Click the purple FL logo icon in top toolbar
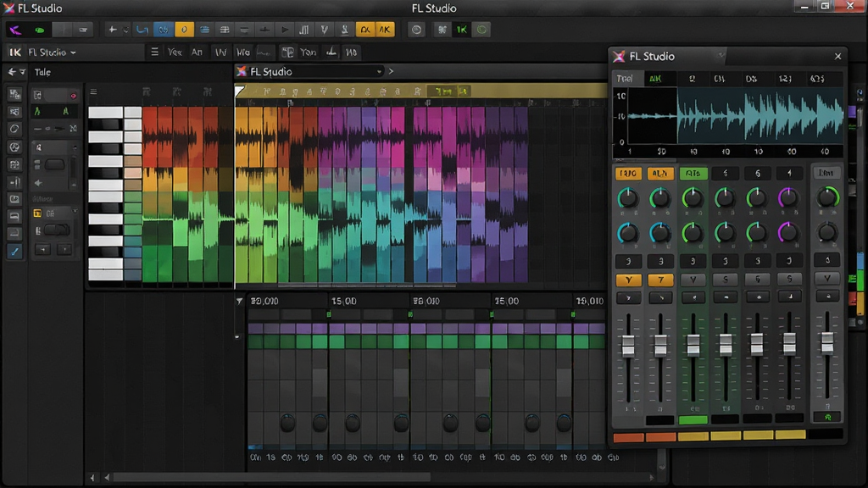 pyautogui.click(x=15, y=30)
